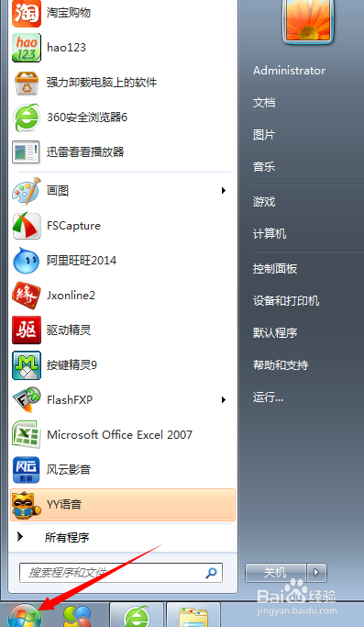This screenshot has width=364, height=627.
Task: Open the 360 browser taskbar icon
Action: (137, 616)
